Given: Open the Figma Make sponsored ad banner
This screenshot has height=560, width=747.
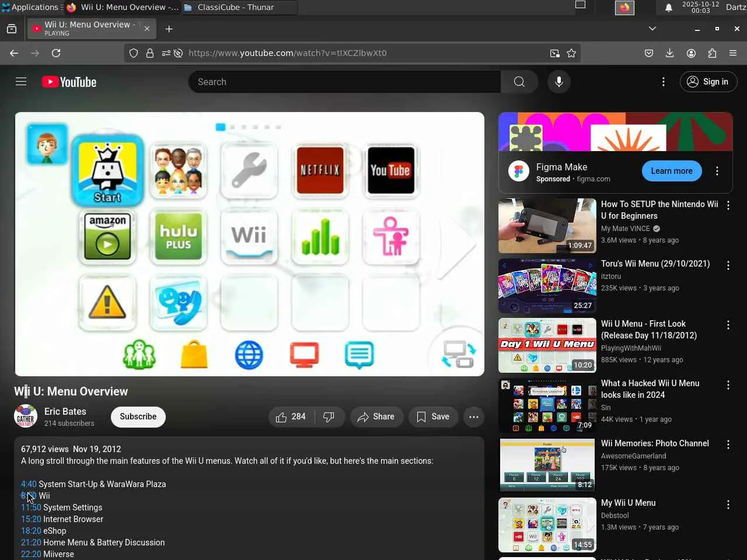Looking at the screenshot, I should coord(615,132).
